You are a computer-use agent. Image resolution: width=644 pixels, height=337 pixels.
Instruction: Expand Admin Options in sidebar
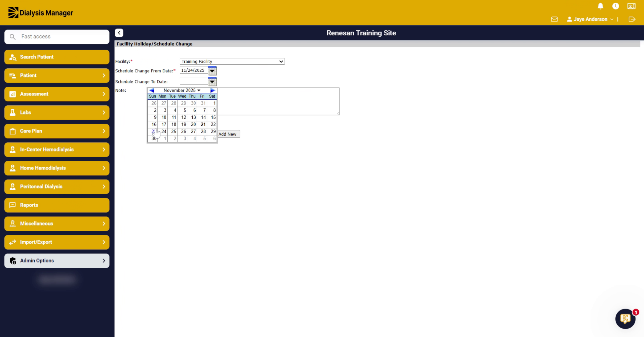[57, 261]
